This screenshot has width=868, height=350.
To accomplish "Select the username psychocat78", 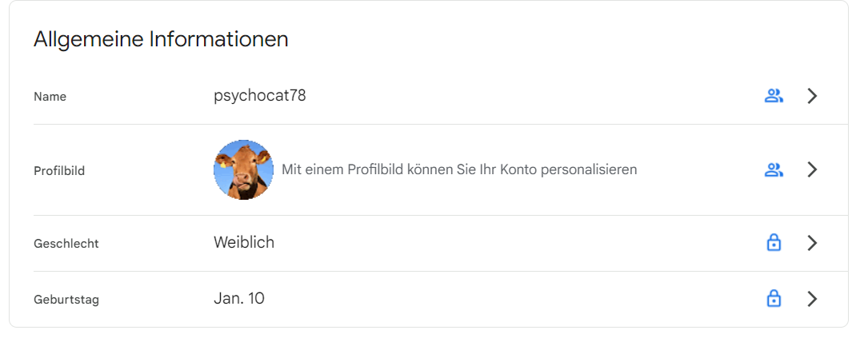I will tap(259, 96).
